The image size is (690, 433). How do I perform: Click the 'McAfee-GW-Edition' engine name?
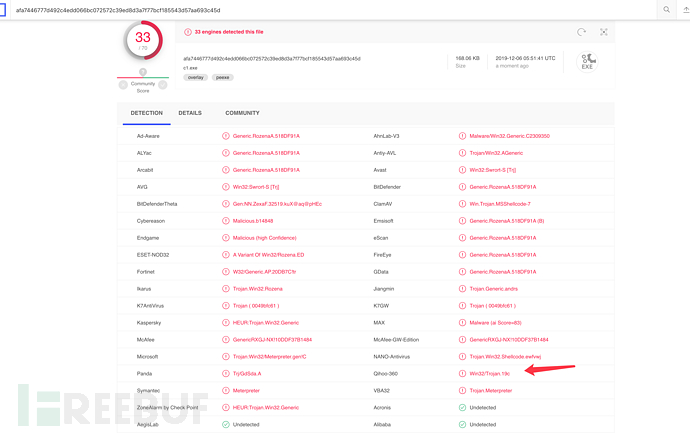click(396, 340)
